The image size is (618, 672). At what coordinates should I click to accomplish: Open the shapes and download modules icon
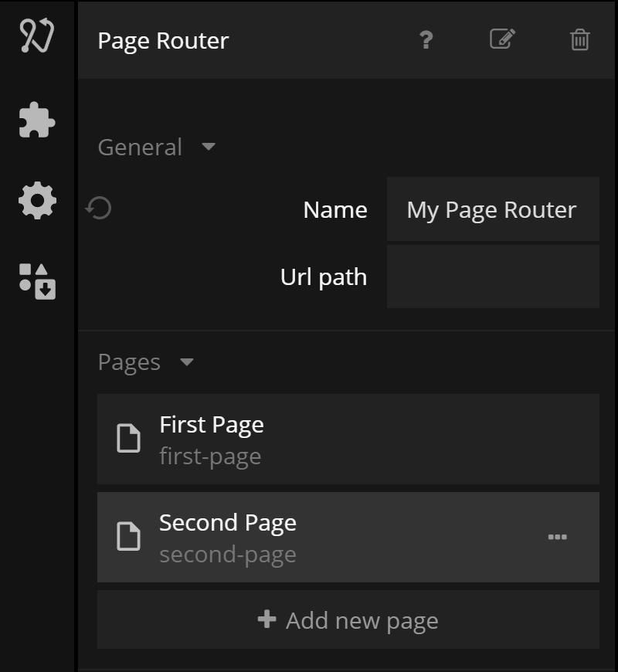click(x=37, y=281)
